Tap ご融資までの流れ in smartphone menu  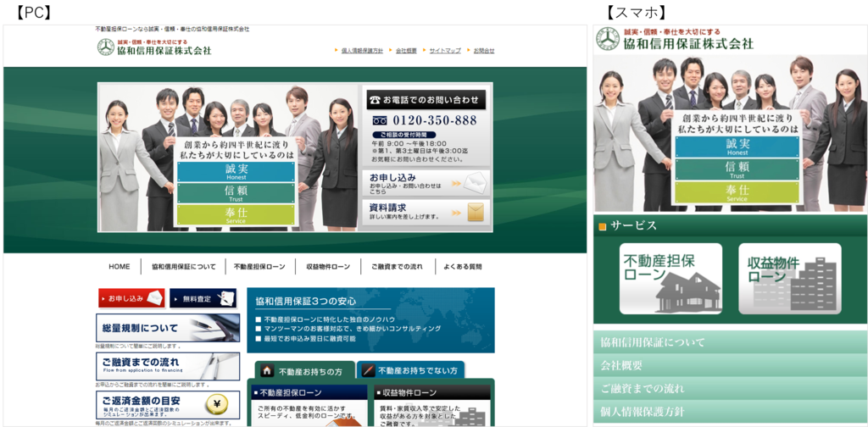point(730,389)
